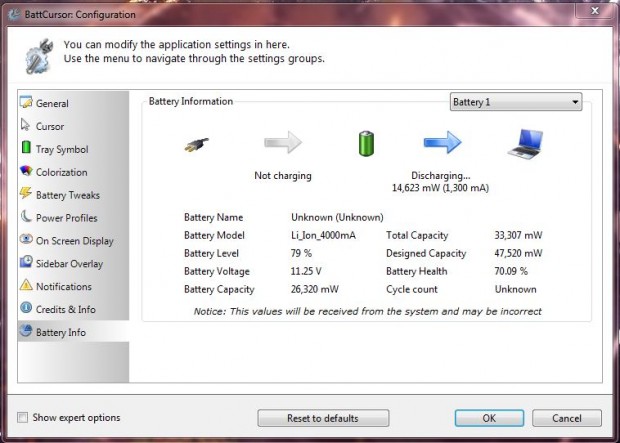Click the 'Not charging' status text
Viewport: 620px width, 443px height.
pyautogui.click(x=283, y=176)
